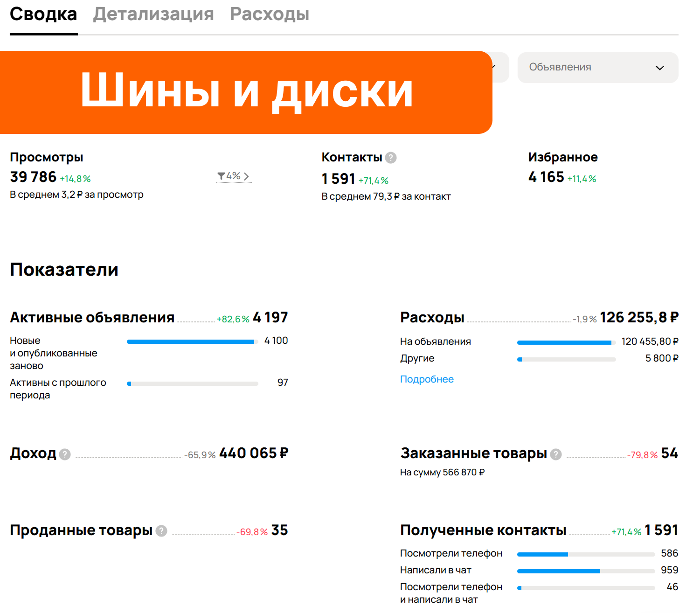
Task: Switch to the Детализация tab
Action: click(x=153, y=14)
